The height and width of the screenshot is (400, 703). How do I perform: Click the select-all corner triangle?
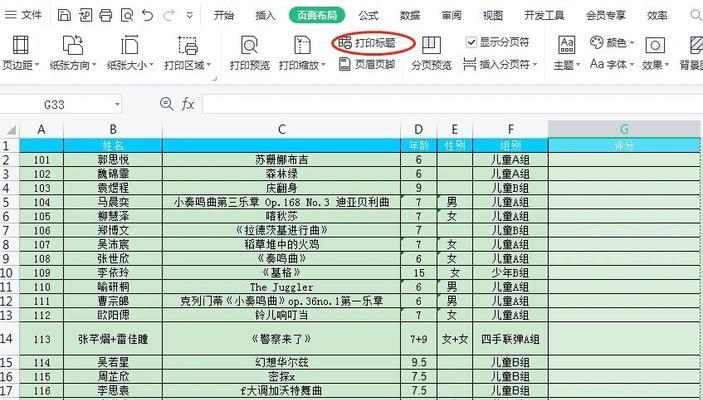coord(11,130)
